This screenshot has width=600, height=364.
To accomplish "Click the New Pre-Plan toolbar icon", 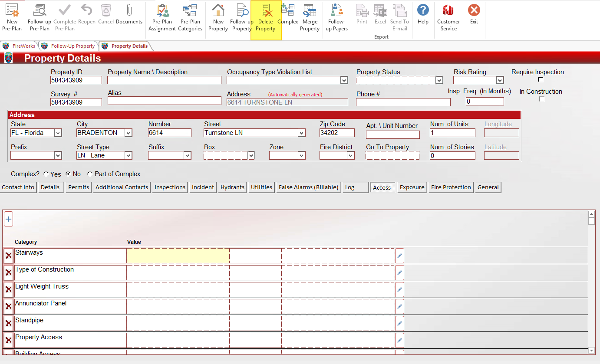I will point(12,17).
